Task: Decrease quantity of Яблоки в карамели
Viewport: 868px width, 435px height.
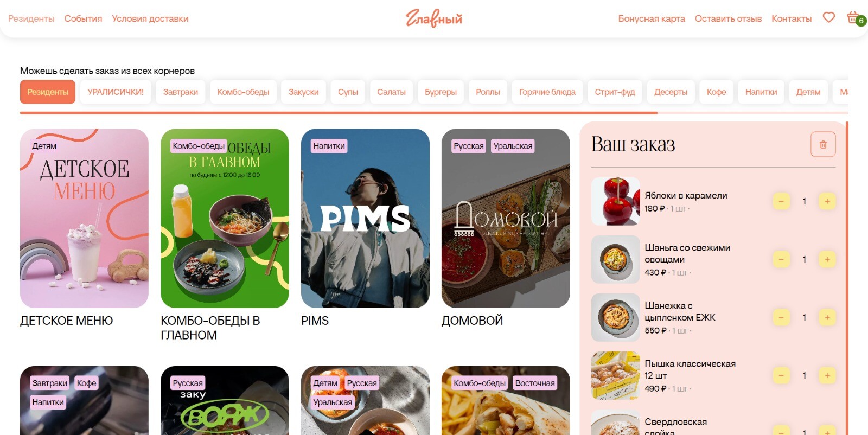Action: coord(781,201)
